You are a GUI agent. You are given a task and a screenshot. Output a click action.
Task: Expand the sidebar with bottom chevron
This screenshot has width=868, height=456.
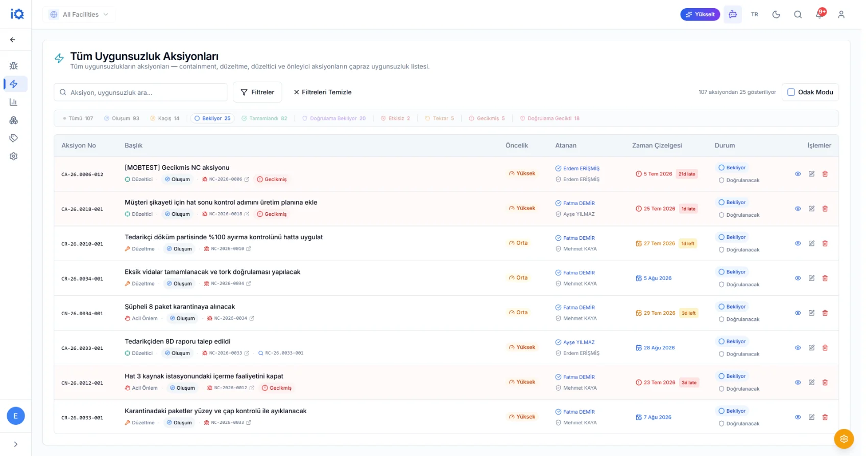tap(16, 444)
